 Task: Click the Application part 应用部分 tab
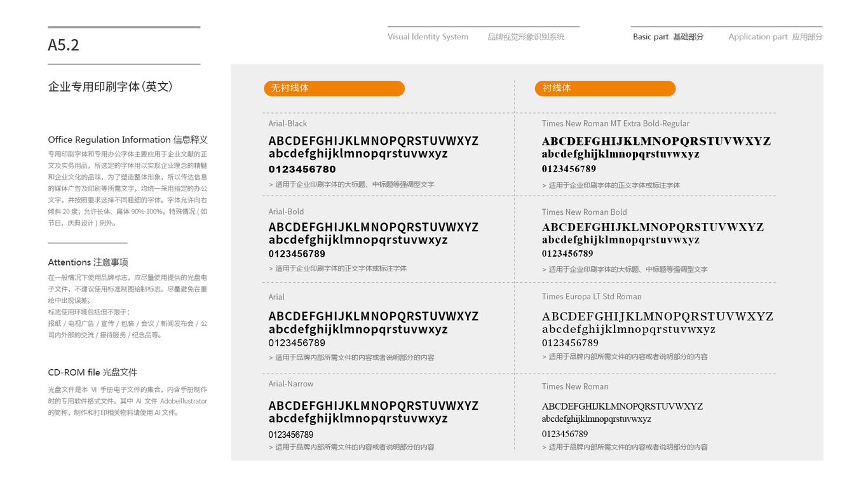pos(775,37)
